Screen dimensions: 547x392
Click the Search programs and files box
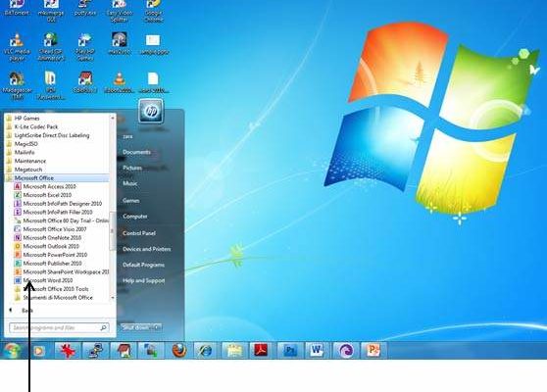[x=59, y=328]
